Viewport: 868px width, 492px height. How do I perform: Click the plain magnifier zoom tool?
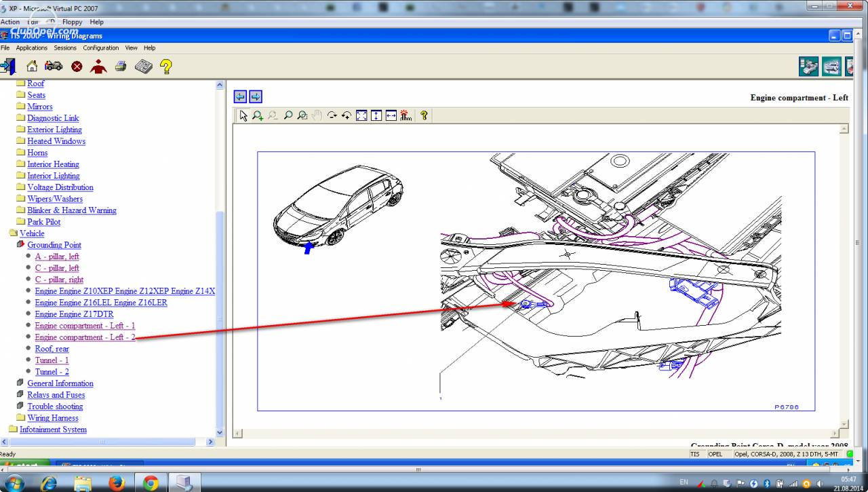click(288, 116)
